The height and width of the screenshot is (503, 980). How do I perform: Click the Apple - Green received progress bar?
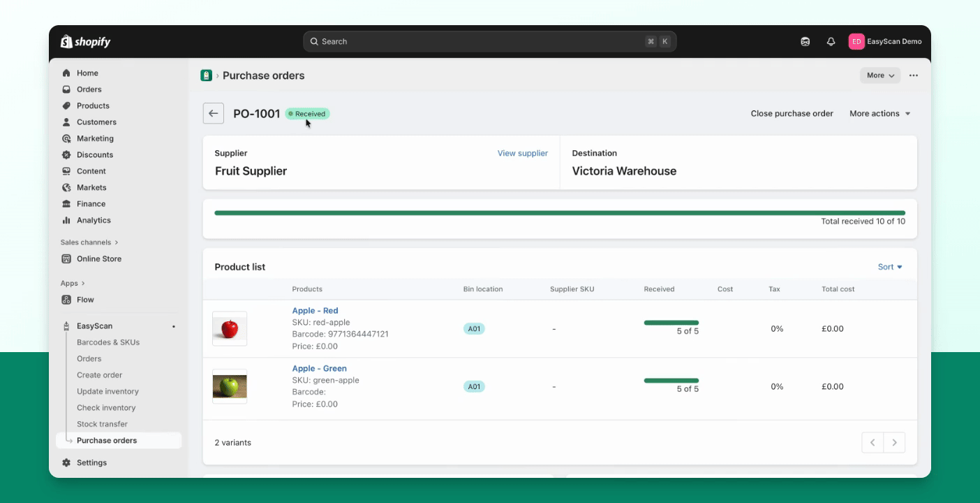[x=671, y=381]
